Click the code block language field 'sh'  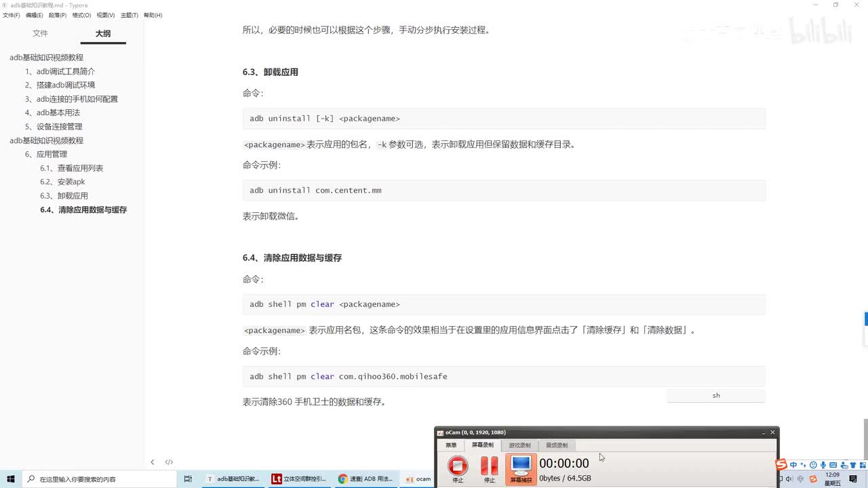(716, 395)
